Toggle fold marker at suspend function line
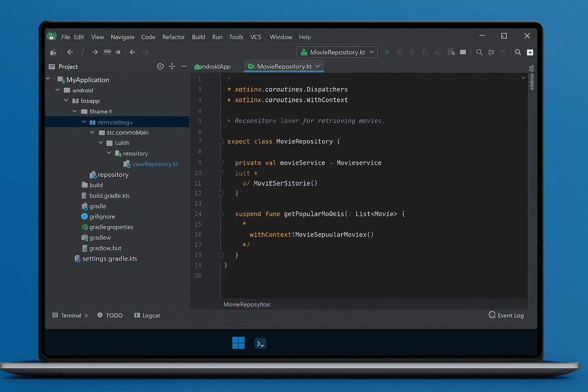 pyautogui.click(x=221, y=214)
